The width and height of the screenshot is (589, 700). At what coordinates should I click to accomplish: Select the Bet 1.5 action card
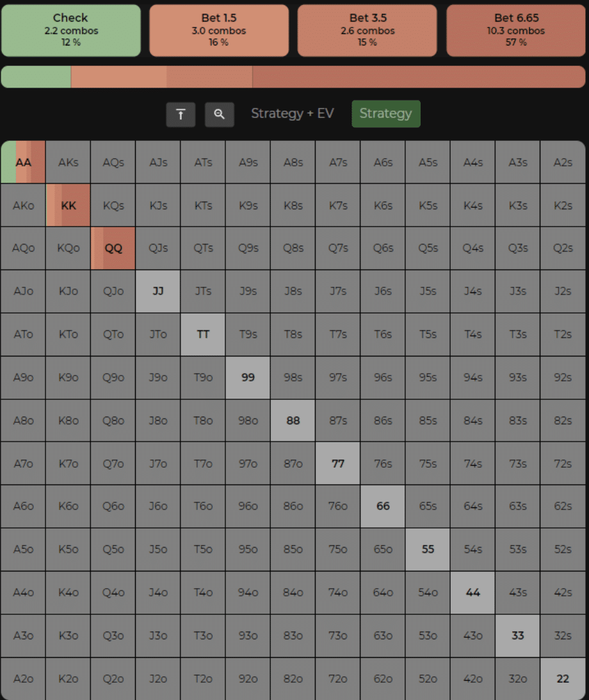[x=219, y=30]
